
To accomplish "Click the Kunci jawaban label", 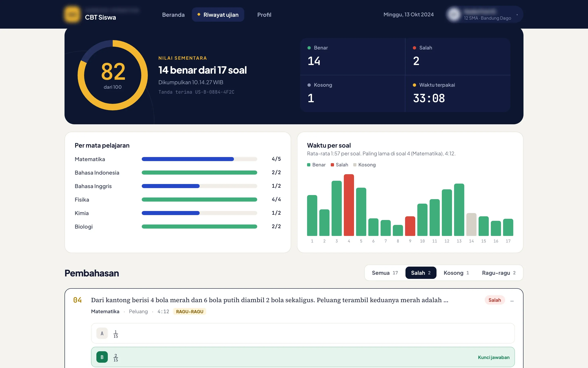I will click(x=493, y=357).
